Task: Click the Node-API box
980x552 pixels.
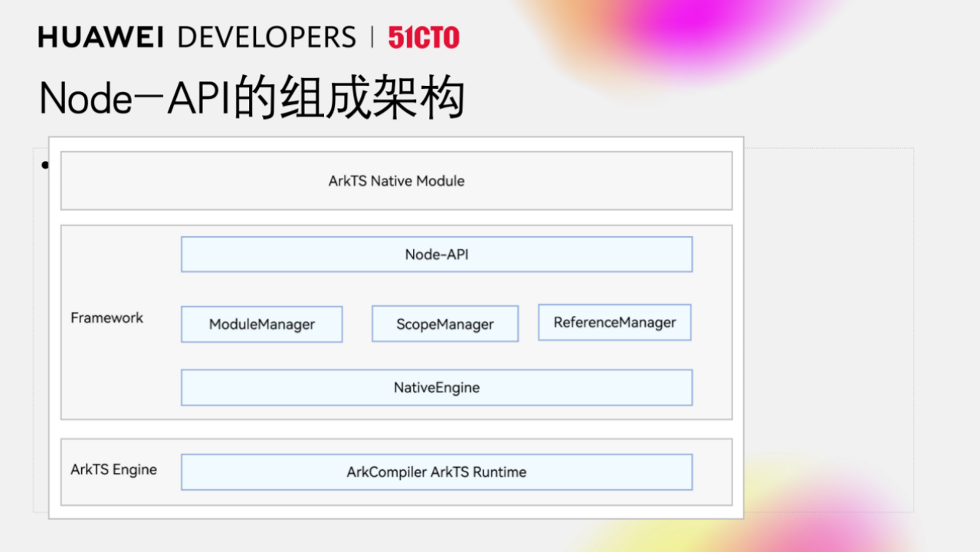Action: 436,255
